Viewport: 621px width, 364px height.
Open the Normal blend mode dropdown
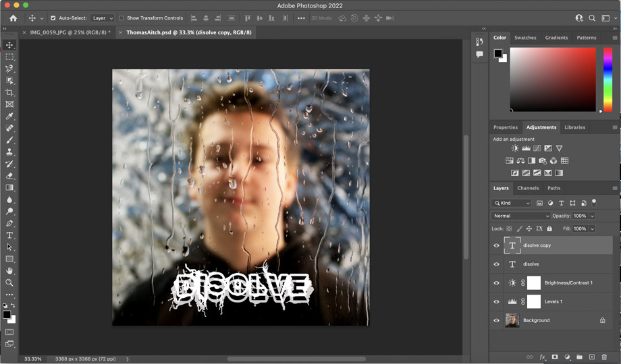[520, 216]
